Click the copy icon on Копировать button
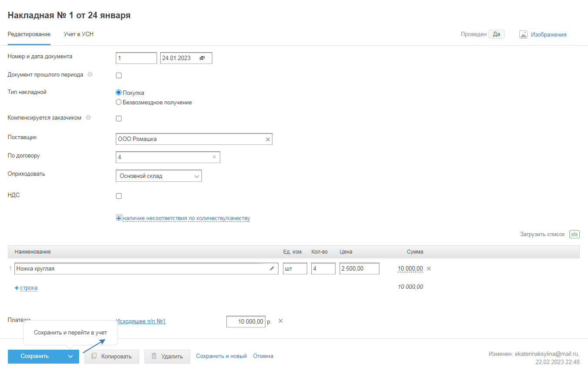588x371 pixels. (94, 356)
